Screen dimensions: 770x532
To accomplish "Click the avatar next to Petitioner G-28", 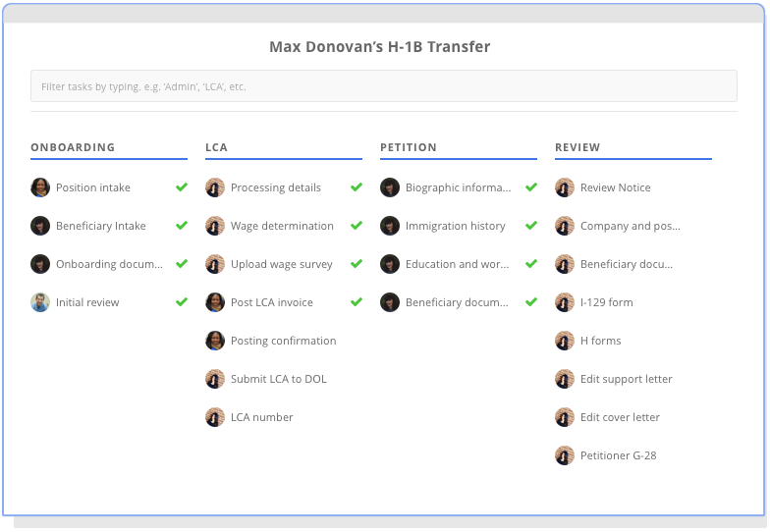I will click(565, 455).
